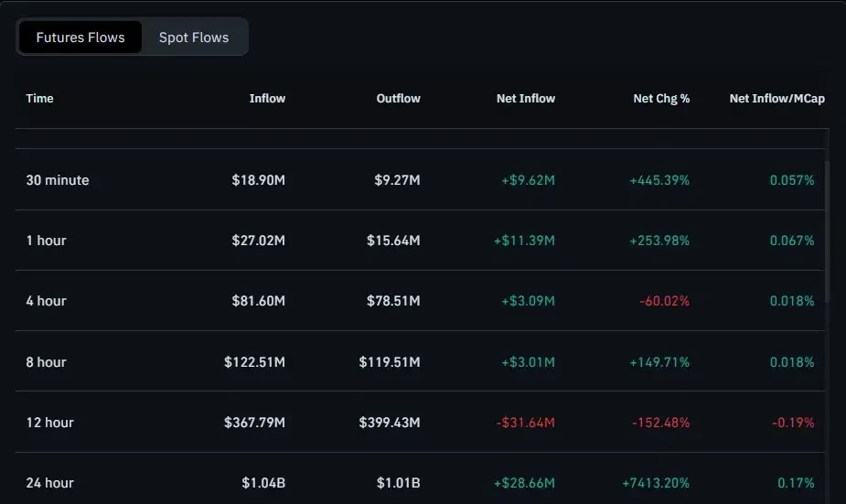The width and height of the screenshot is (846, 504).
Task: Select the Futures Flows tab
Action: 80,38
